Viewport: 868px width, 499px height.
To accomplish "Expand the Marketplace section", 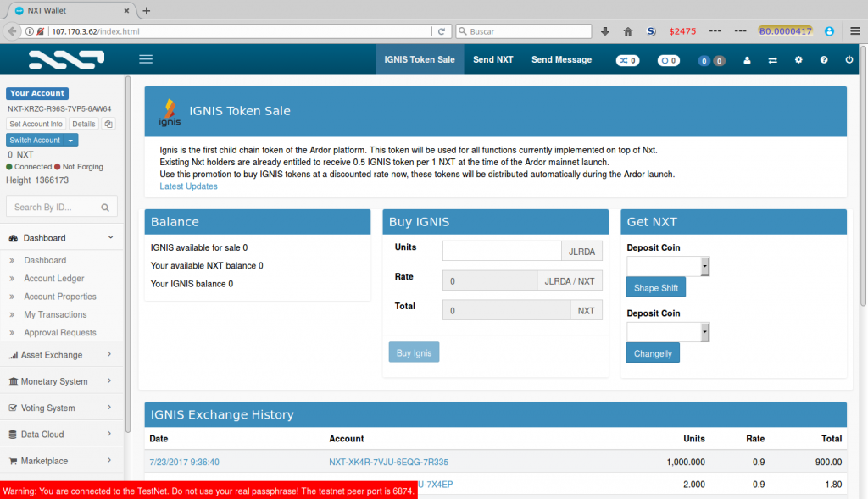I will [x=61, y=461].
